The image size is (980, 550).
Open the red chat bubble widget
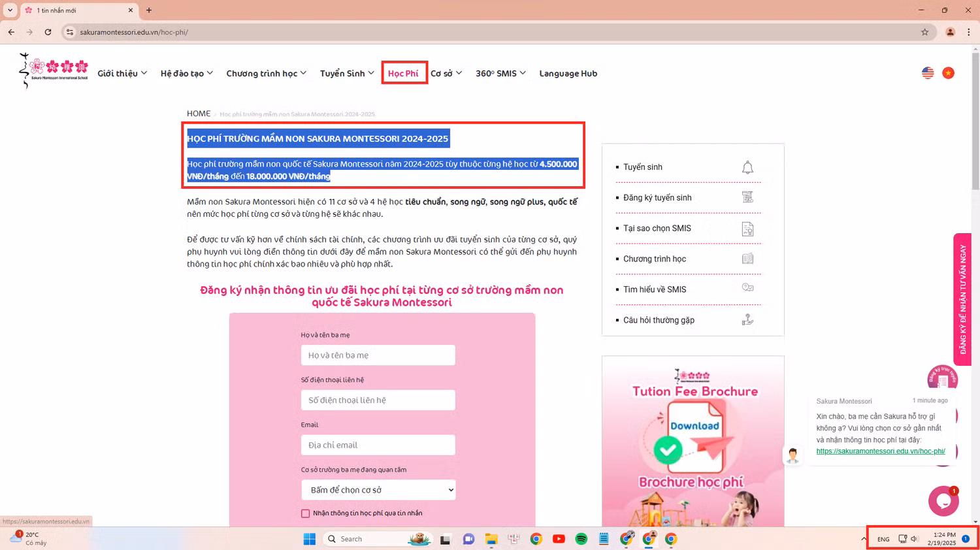(943, 501)
